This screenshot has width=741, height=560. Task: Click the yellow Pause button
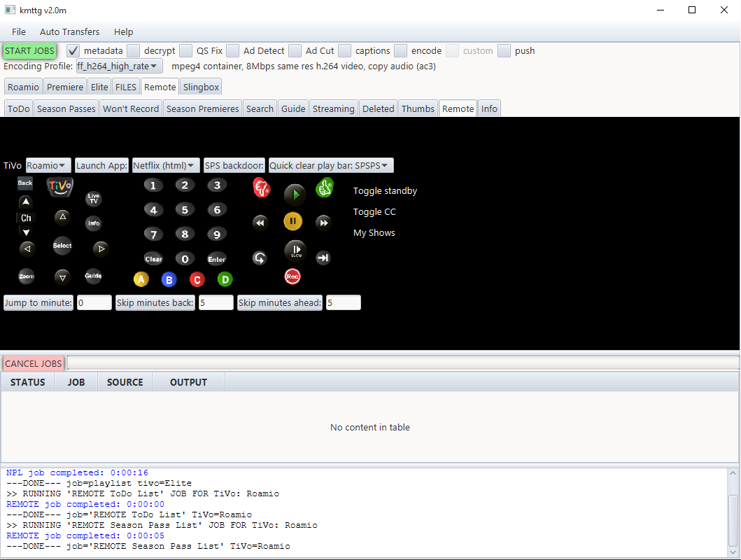tap(293, 221)
